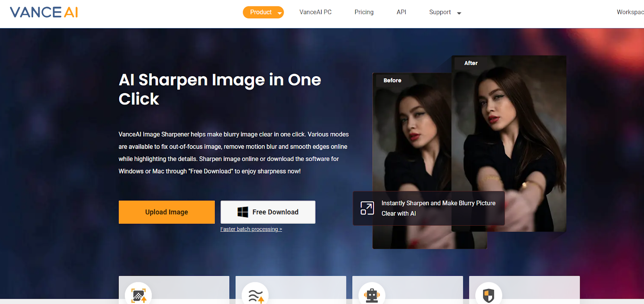Click the robot AI feature icon
644x304 pixels.
pos(372,296)
